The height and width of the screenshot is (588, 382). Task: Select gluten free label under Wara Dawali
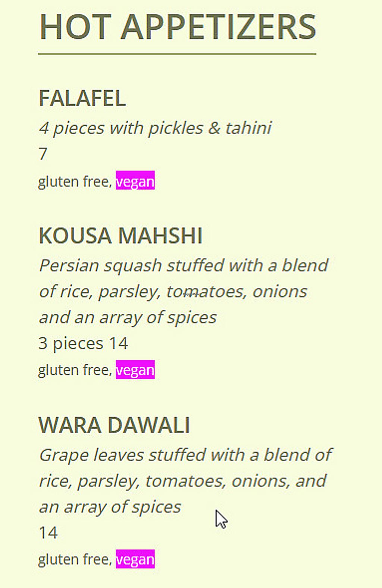[x=75, y=559]
